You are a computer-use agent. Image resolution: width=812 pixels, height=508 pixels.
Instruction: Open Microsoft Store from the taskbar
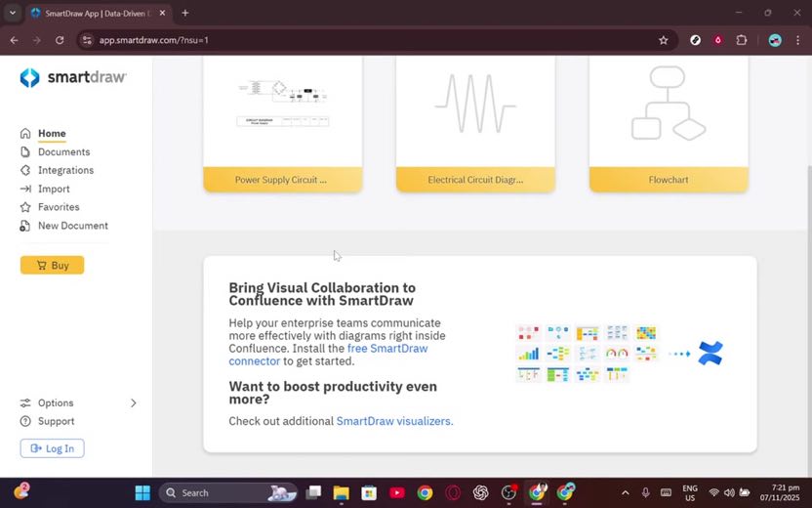pos(369,492)
